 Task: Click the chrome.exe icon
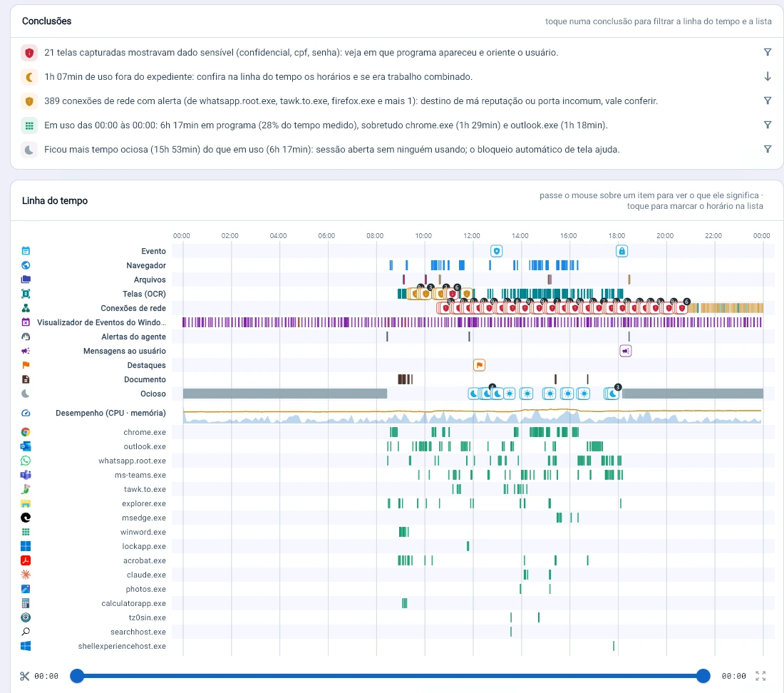[x=26, y=432]
